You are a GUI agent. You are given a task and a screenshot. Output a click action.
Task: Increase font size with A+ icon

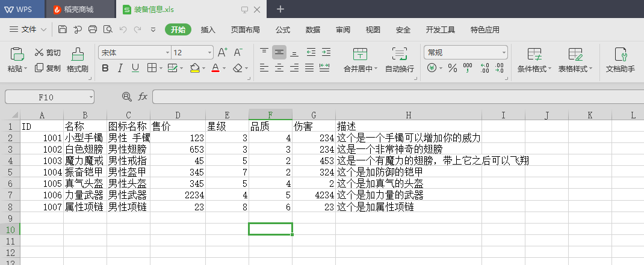[223, 52]
